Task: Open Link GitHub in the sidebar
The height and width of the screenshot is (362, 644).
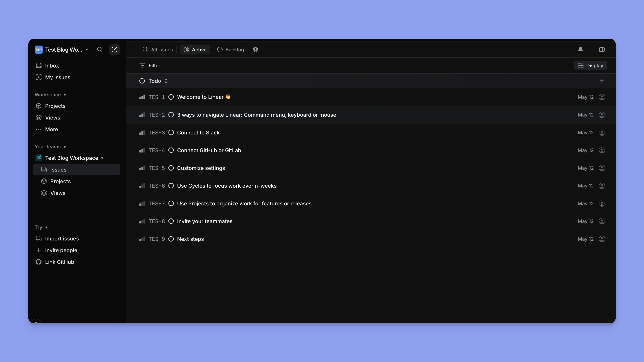Action: [x=59, y=262]
